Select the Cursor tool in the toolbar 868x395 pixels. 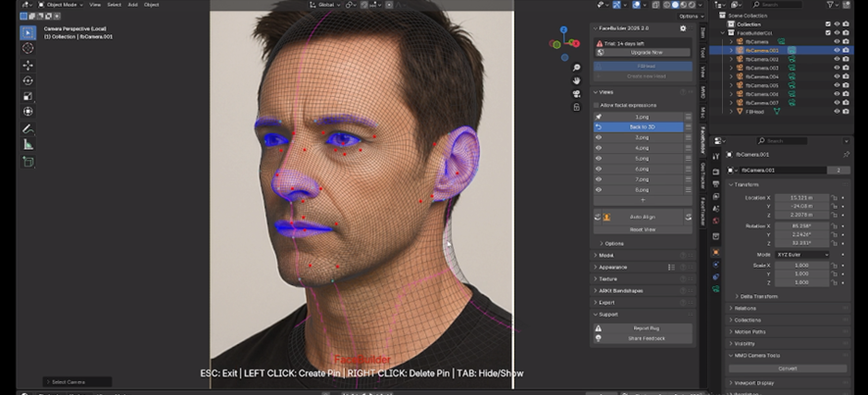point(27,48)
